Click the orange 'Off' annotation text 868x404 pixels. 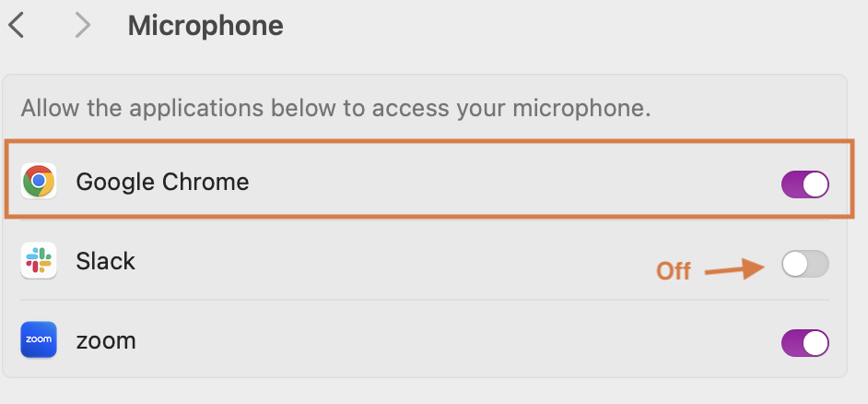click(674, 271)
